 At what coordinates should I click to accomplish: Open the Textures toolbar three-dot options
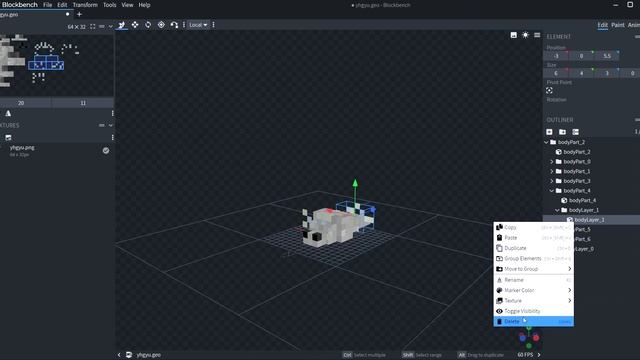(x=112, y=138)
